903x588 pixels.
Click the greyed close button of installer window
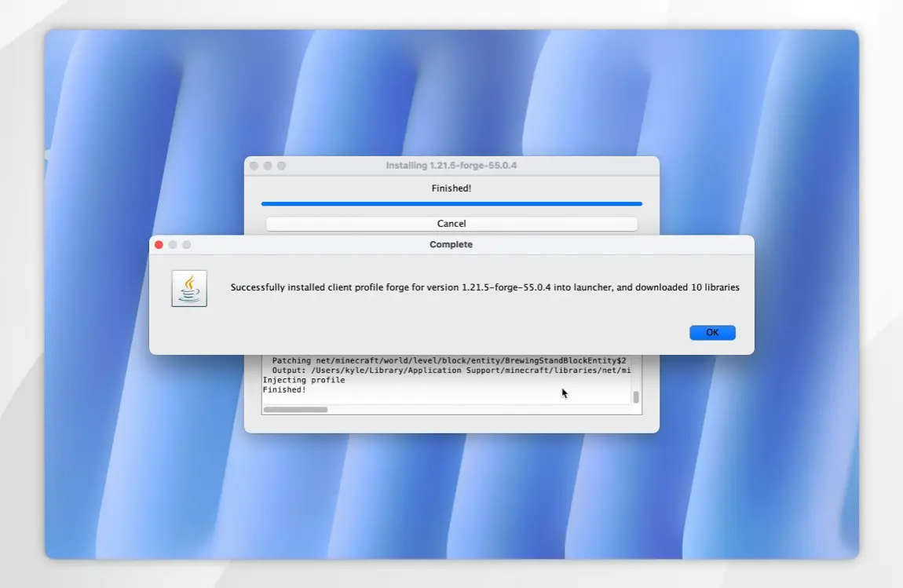[254, 166]
